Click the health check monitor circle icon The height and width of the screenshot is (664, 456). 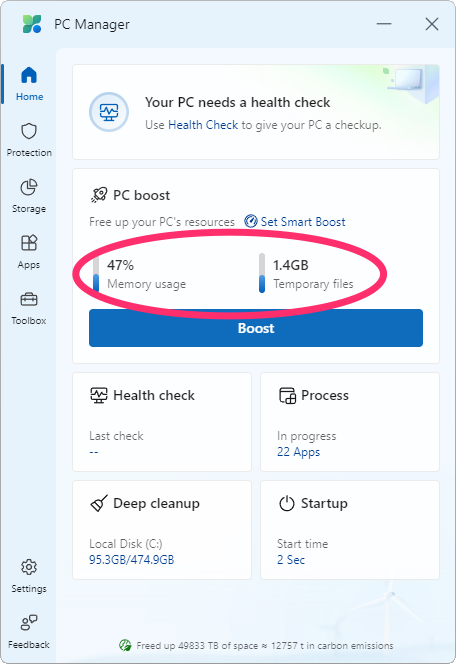[x=109, y=112]
